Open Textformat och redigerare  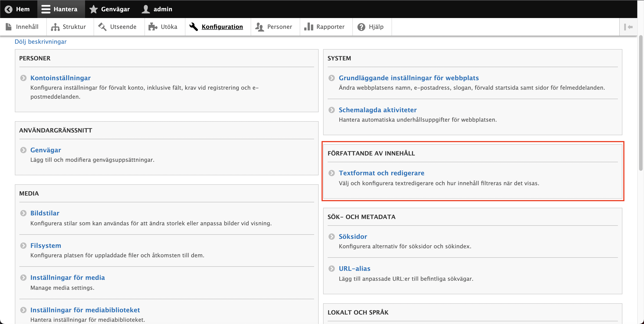point(381,173)
